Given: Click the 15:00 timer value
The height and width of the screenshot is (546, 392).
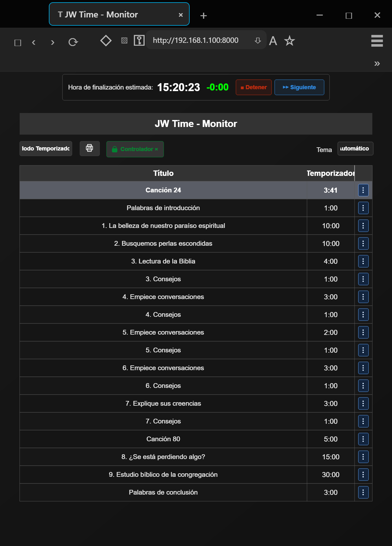Looking at the screenshot, I should (331, 457).
